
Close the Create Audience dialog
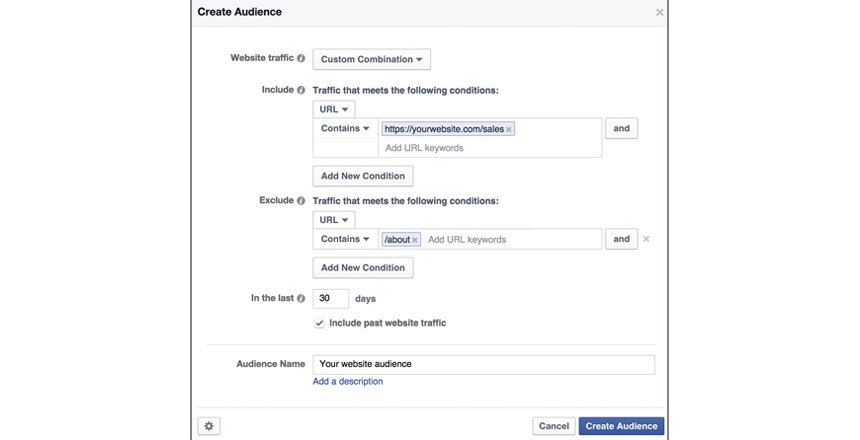[659, 13]
